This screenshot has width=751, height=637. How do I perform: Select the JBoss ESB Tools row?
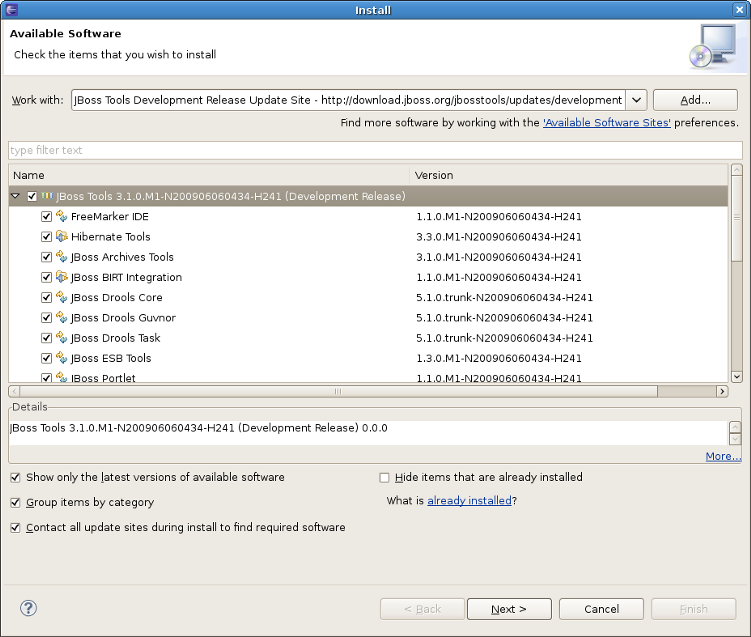(x=368, y=358)
